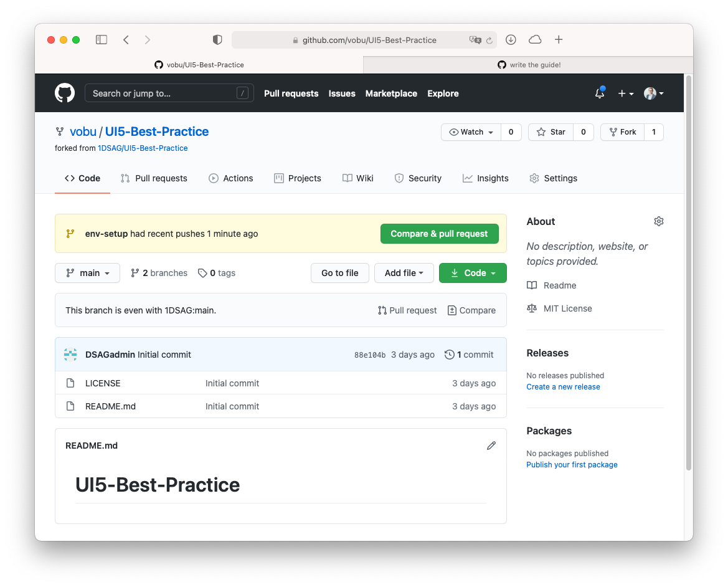The image size is (728, 587).
Task: Open commit hash 88e104b
Action: click(370, 355)
